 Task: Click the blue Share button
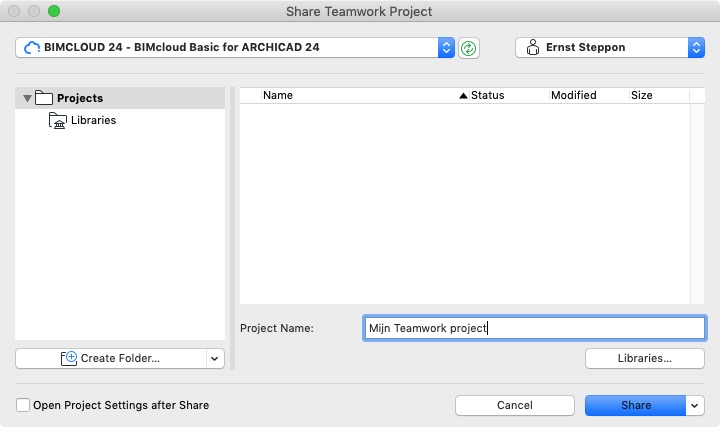pos(636,405)
